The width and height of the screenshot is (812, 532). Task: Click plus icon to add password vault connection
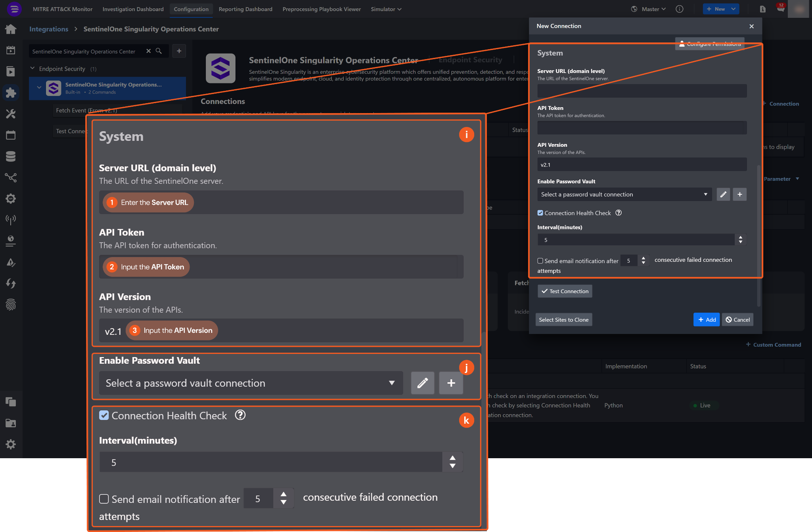[x=739, y=194]
